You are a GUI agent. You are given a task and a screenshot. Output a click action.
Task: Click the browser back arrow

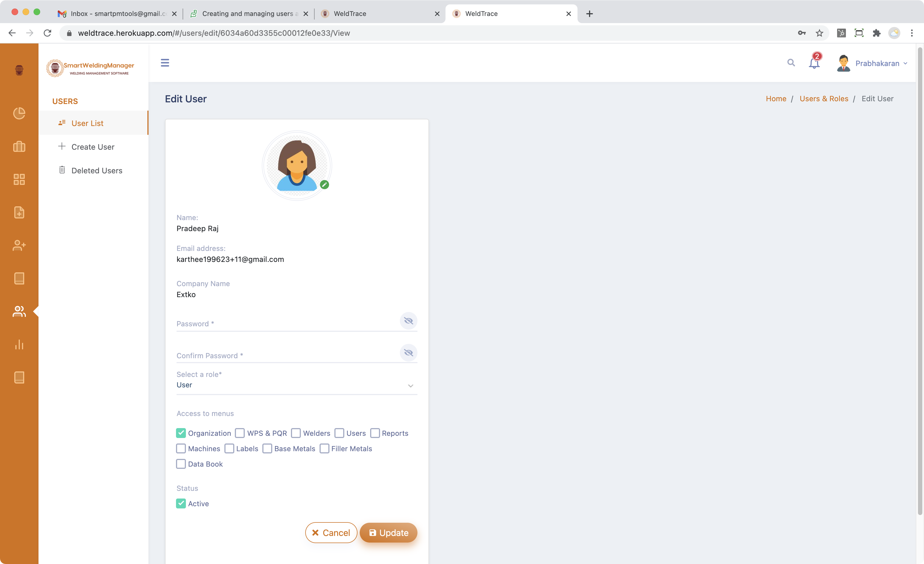coord(12,33)
